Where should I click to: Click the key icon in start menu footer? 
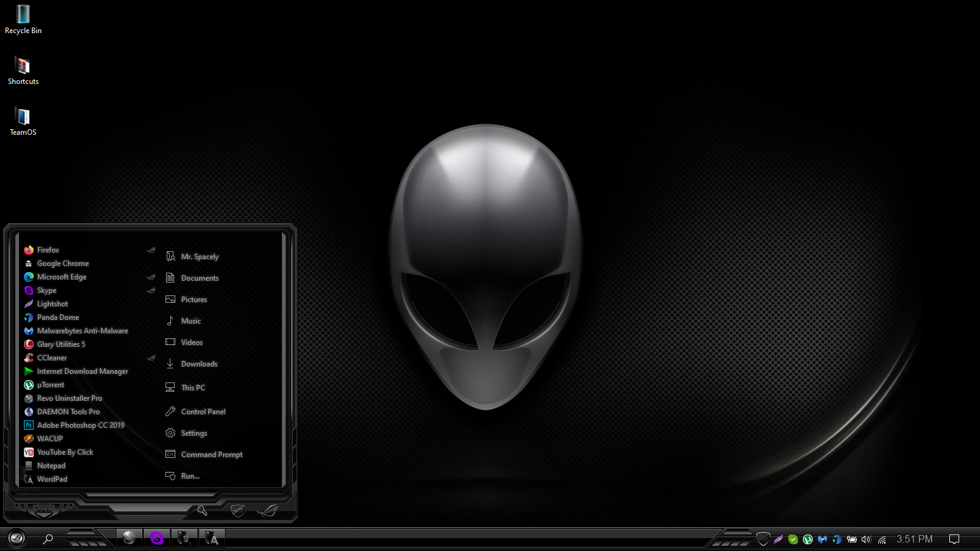(202, 510)
